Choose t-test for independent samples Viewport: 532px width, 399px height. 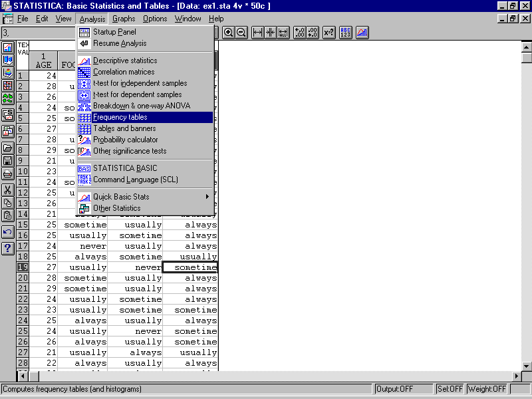coord(145,83)
